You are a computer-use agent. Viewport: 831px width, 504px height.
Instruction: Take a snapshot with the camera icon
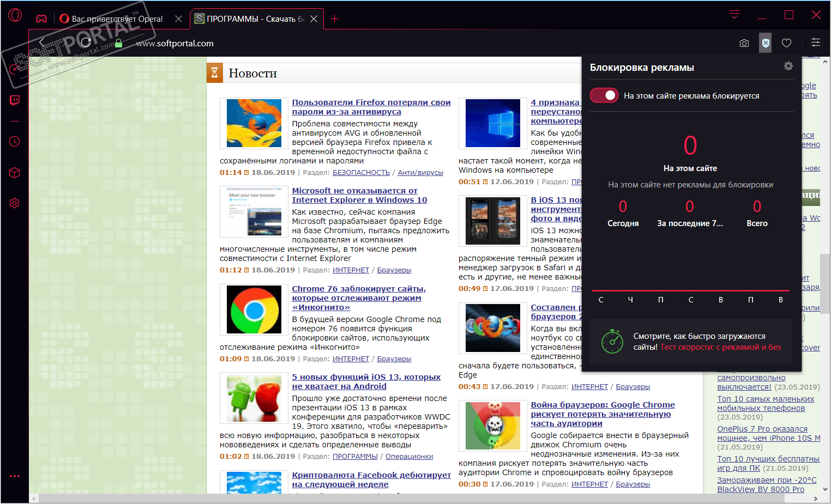[744, 43]
